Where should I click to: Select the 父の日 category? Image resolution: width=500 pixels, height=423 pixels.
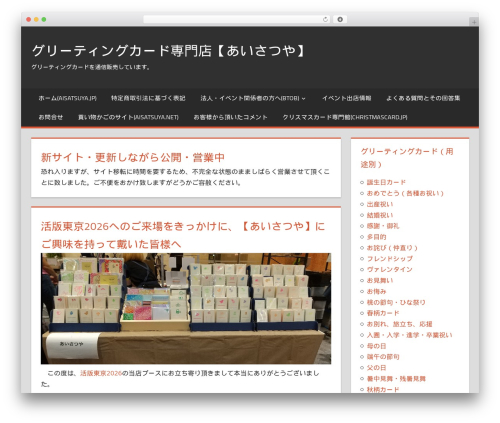click(x=377, y=368)
